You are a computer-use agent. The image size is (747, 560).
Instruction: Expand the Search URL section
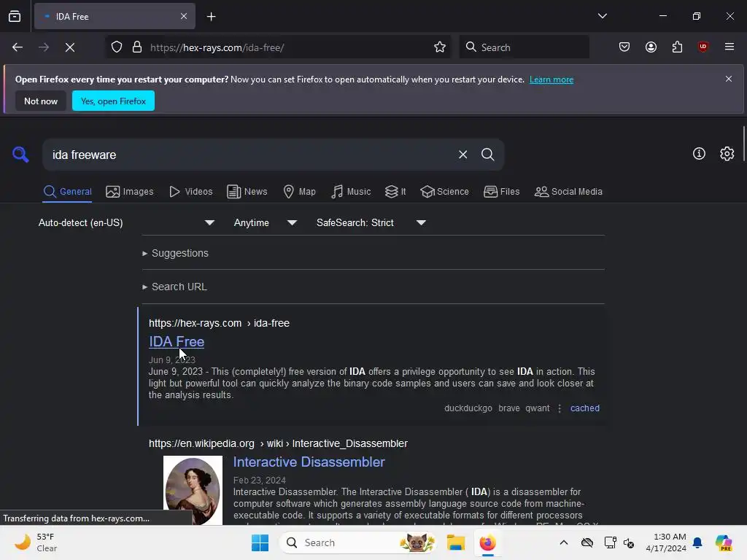174,287
